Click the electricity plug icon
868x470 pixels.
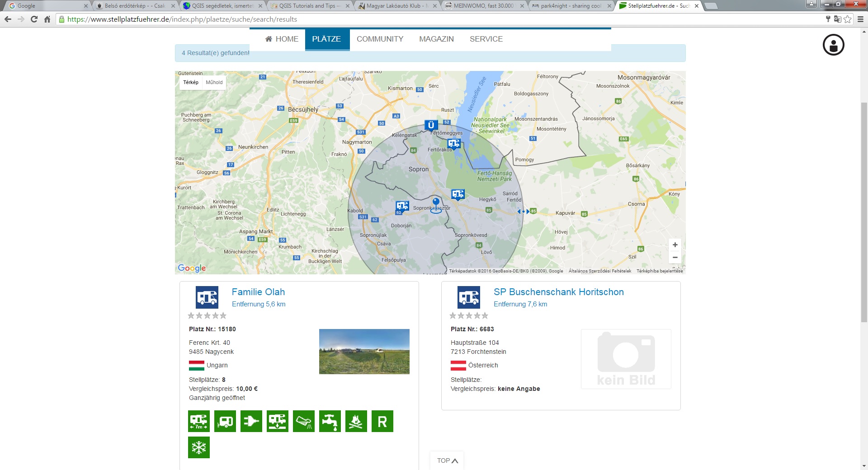click(251, 421)
